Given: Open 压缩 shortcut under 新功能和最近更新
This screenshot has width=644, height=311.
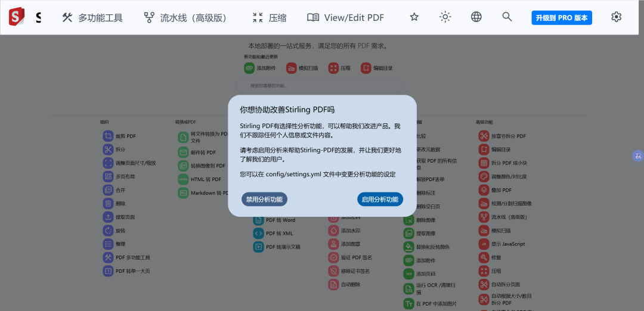Looking at the screenshot, I should click(x=340, y=68).
